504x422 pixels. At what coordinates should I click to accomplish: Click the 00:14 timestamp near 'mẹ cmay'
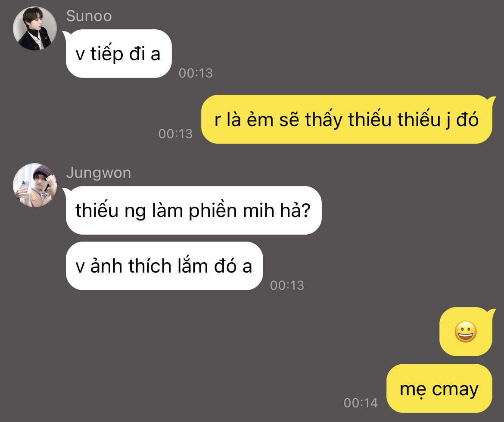[x=361, y=403]
